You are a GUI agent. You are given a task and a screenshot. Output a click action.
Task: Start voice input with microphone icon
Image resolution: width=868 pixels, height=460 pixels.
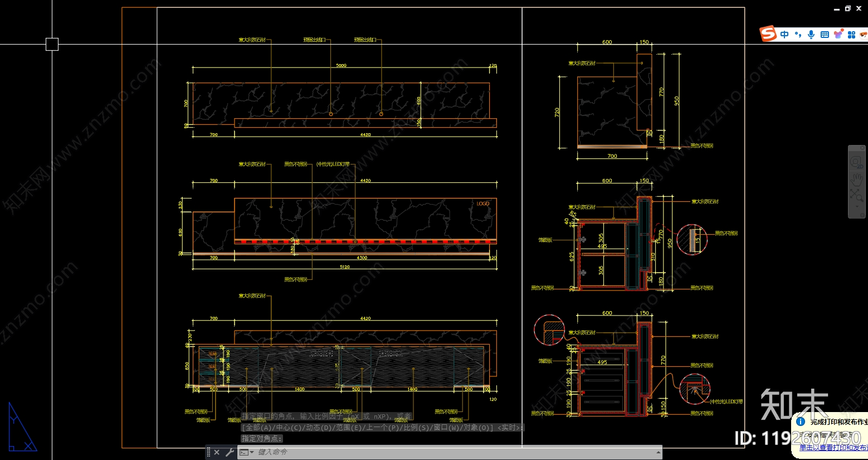(811, 35)
